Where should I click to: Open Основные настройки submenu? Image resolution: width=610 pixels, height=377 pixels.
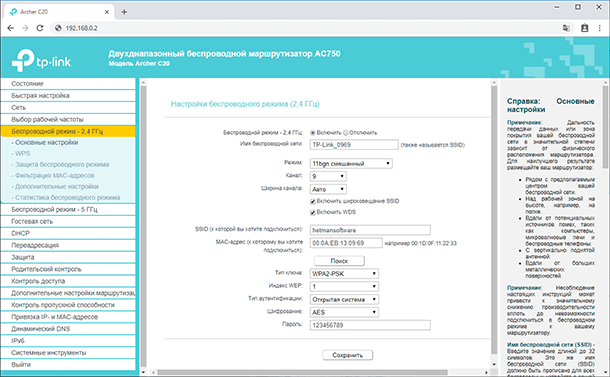[x=44, y=142]
